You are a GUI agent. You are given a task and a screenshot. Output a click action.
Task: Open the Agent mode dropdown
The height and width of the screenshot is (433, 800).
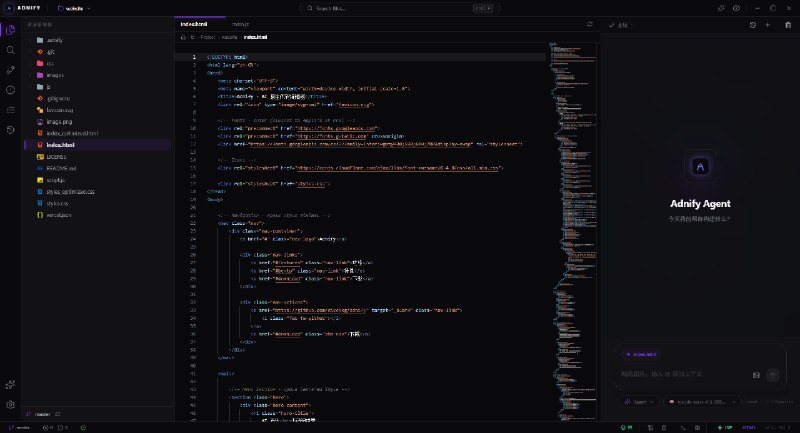coord(640,402)
